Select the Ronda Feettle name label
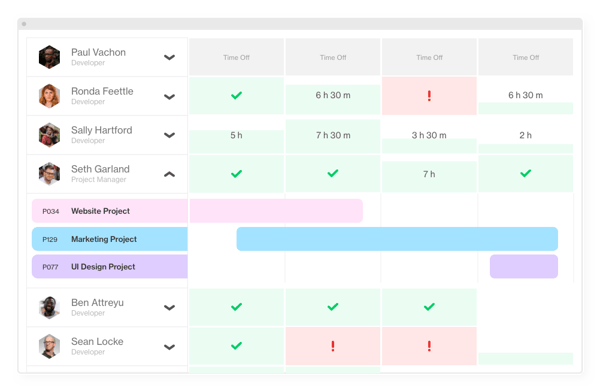Screen dimensions: 600x391 102,91
